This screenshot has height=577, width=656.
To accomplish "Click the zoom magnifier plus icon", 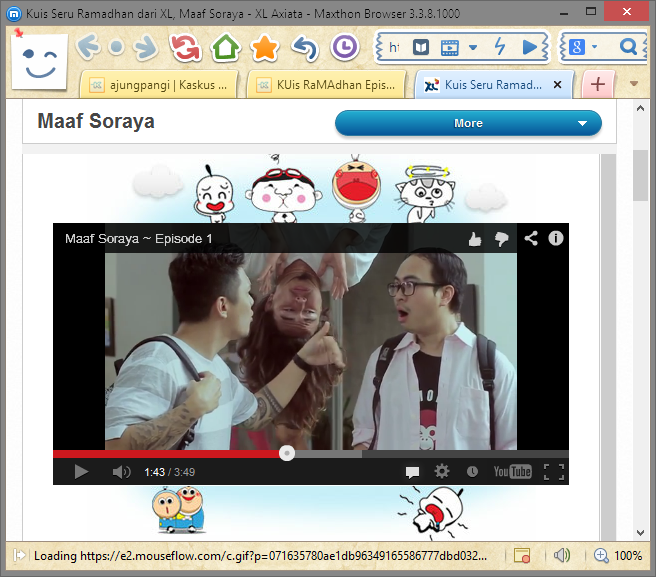I will (601, 556).
